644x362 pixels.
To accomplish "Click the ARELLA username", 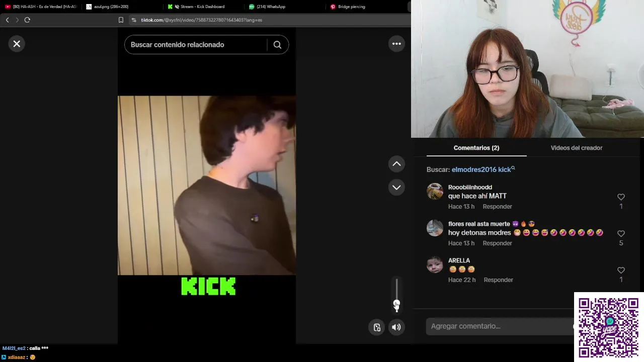I will click(459, 260).
